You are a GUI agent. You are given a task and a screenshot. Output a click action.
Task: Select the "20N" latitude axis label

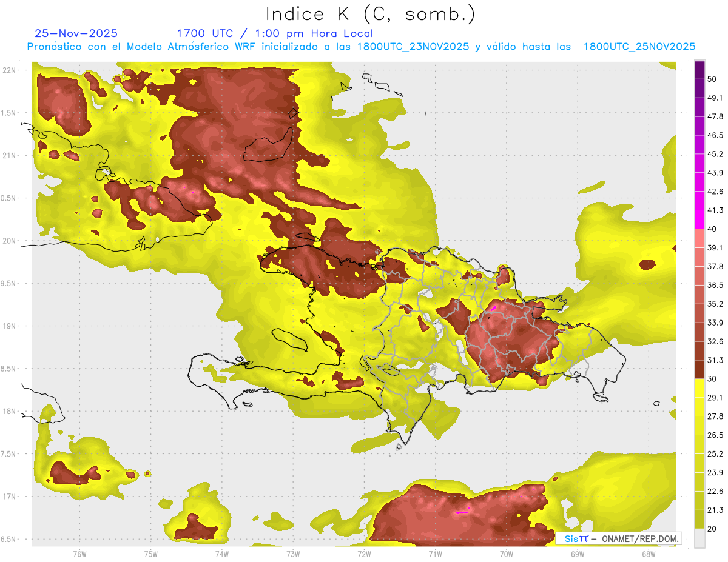pos(10,241)
